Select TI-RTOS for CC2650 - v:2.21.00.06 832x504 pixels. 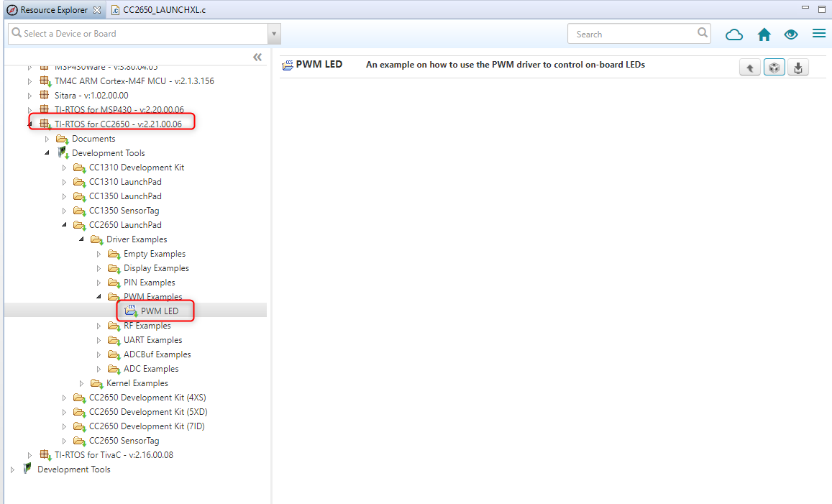[118, 124]
